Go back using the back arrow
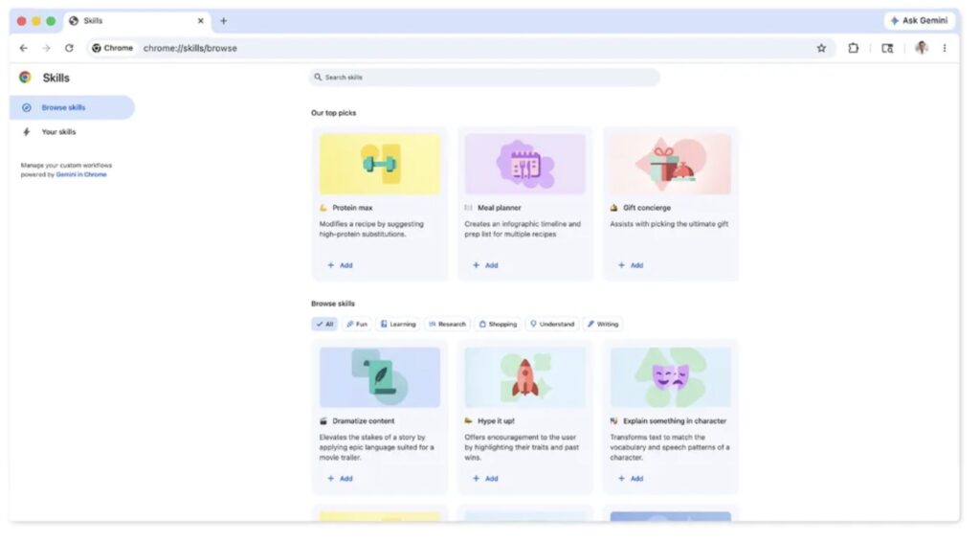The image size is (980, 542). 24,48
